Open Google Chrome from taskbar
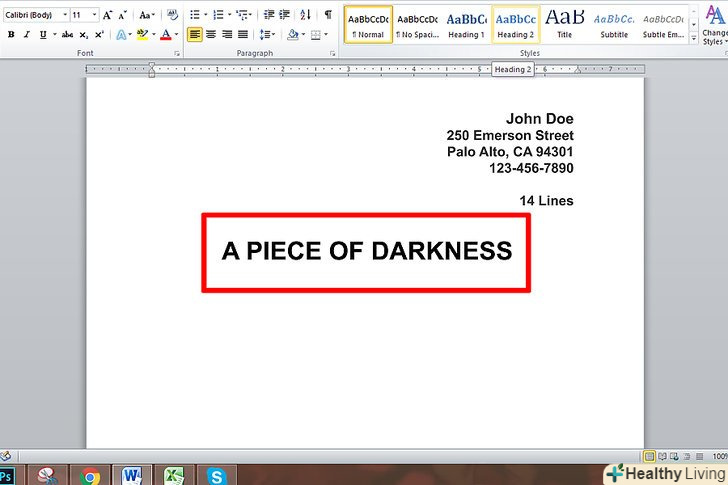The height and width of the screenshot is (485, 728). click(90, 476)
